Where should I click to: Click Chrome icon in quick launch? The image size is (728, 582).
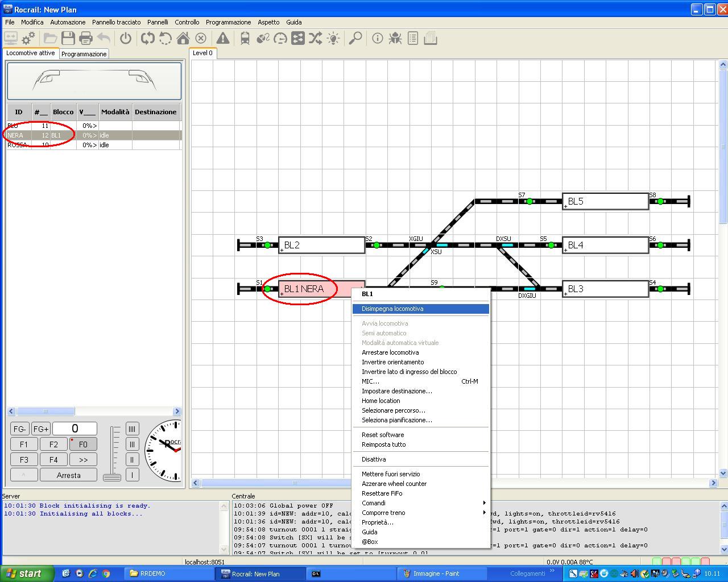[106, 573]
